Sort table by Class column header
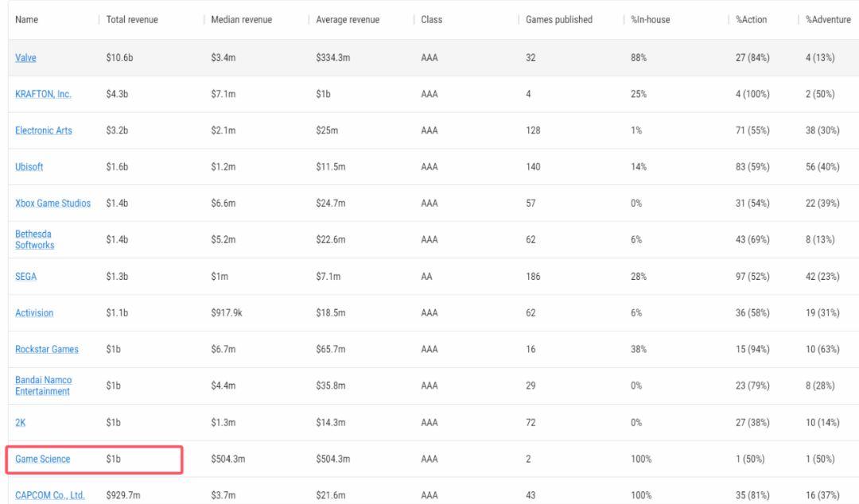This screenshot has height=504, width=859. pos(431,19)
